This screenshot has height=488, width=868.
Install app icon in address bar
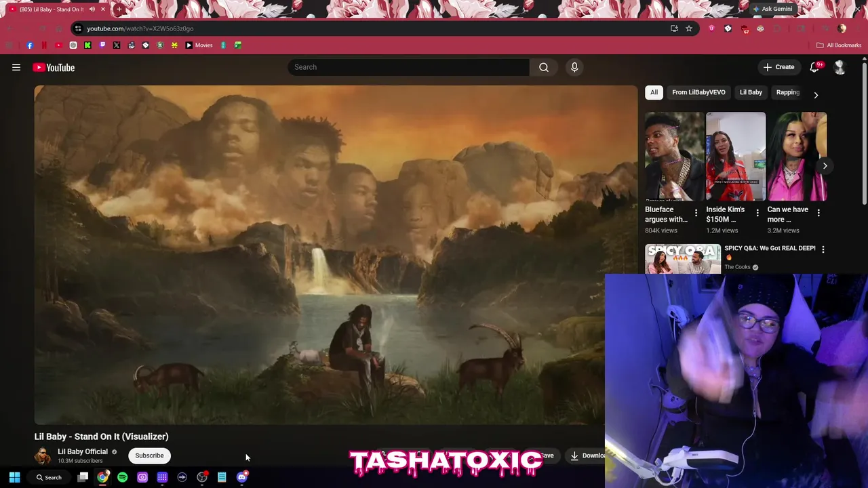674,28
